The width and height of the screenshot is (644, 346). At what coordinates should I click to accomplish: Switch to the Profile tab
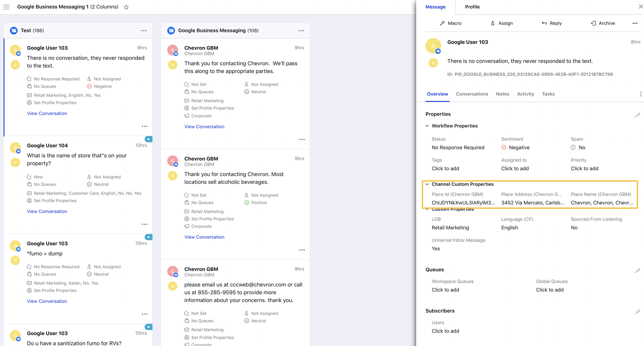click(x=472, y=7)
